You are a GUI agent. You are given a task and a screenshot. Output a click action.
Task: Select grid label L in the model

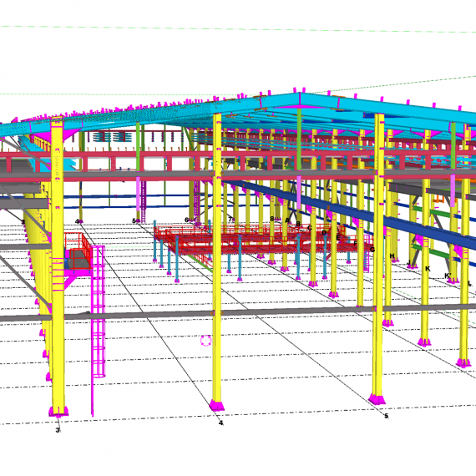[x=469, y=284]
